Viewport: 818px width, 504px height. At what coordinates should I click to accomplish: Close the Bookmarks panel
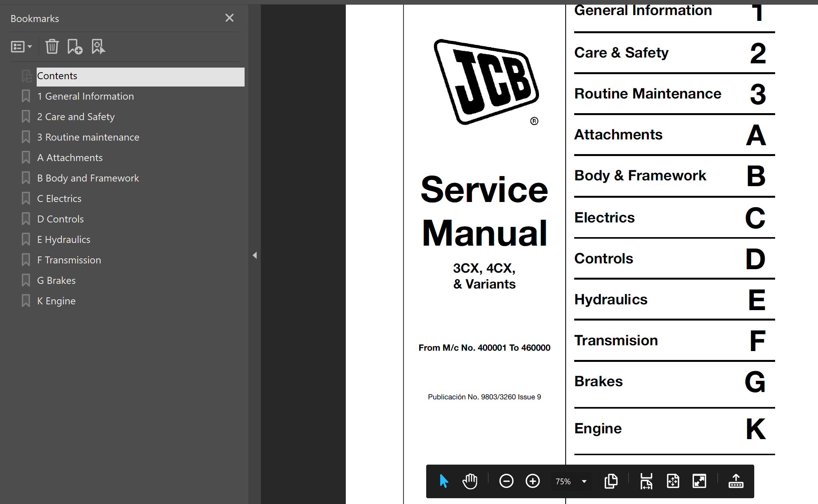coord(230,18)
